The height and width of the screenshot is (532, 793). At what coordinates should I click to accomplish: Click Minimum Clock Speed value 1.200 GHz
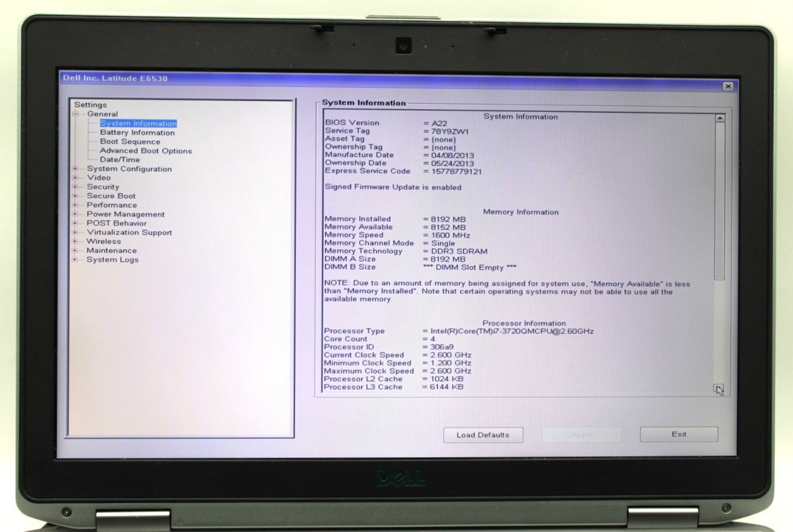450,363
